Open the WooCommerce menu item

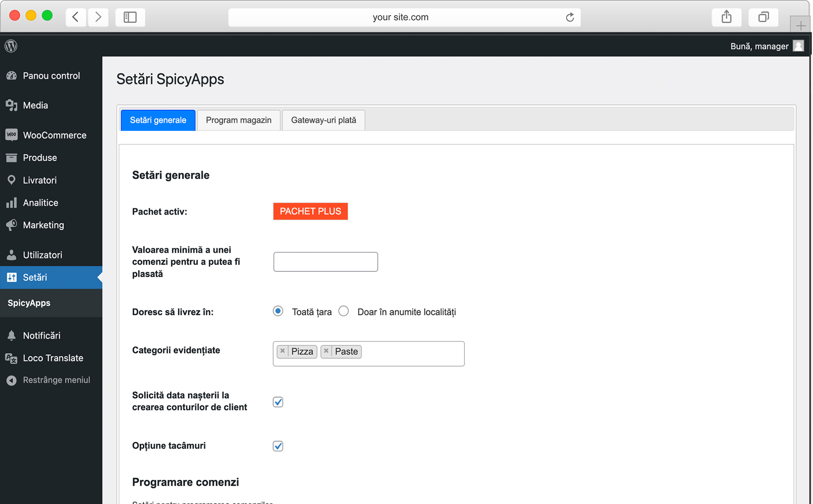point(51,135)
